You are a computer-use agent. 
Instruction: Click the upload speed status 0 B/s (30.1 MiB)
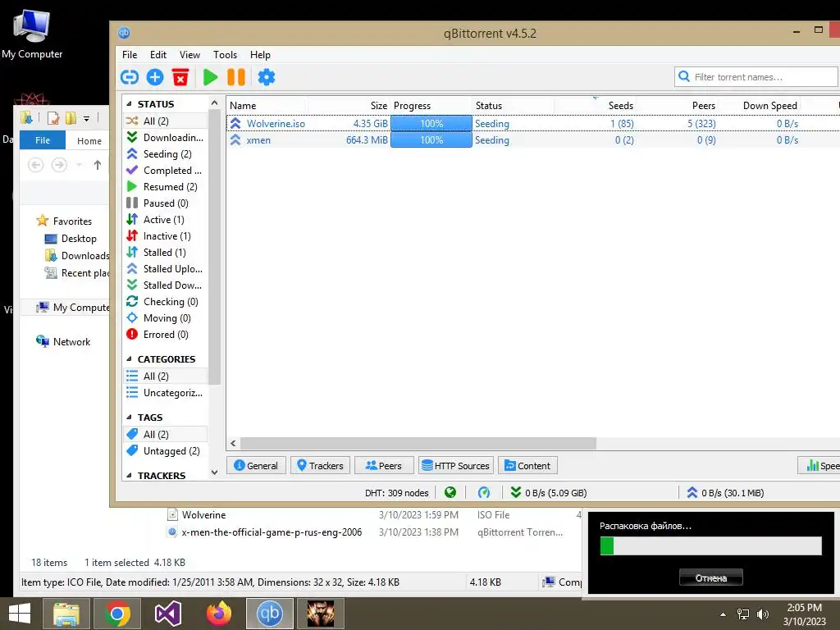coord(725,493)
